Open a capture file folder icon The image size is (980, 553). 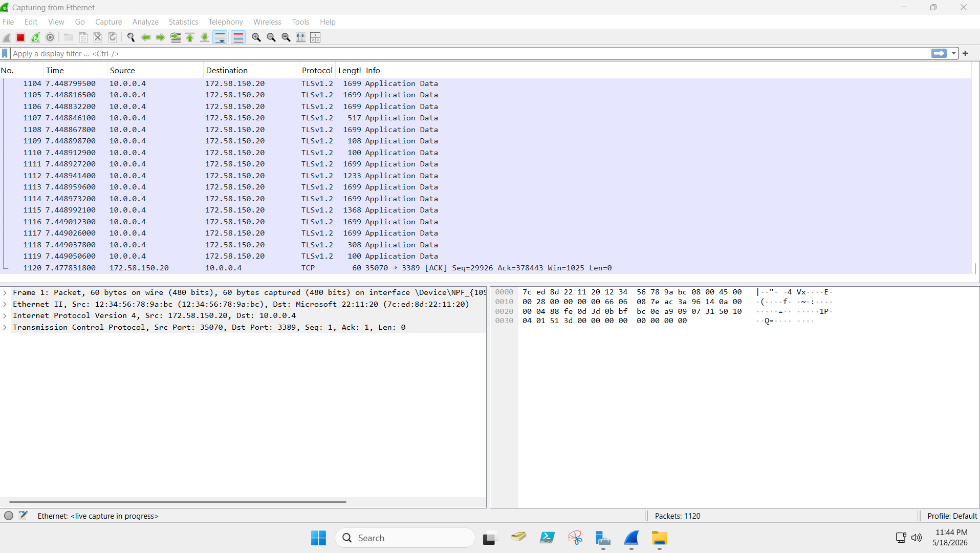68,37
